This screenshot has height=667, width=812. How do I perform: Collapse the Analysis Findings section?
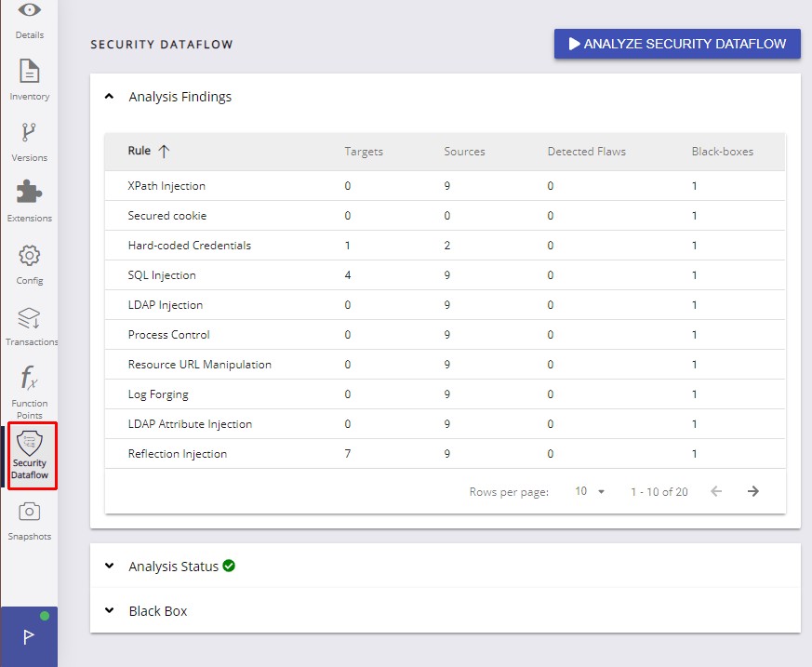point(110,97)
